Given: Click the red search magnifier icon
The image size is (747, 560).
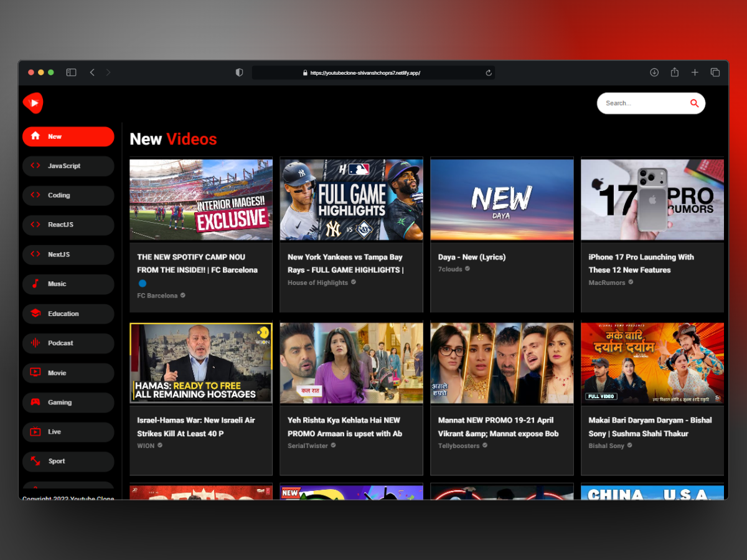Looking at the screenshot, I should (x=694, y=103).
